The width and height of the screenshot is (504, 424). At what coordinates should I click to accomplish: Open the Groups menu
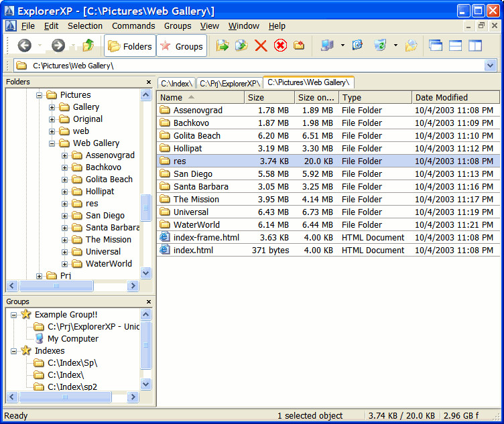tap(178, 25)
